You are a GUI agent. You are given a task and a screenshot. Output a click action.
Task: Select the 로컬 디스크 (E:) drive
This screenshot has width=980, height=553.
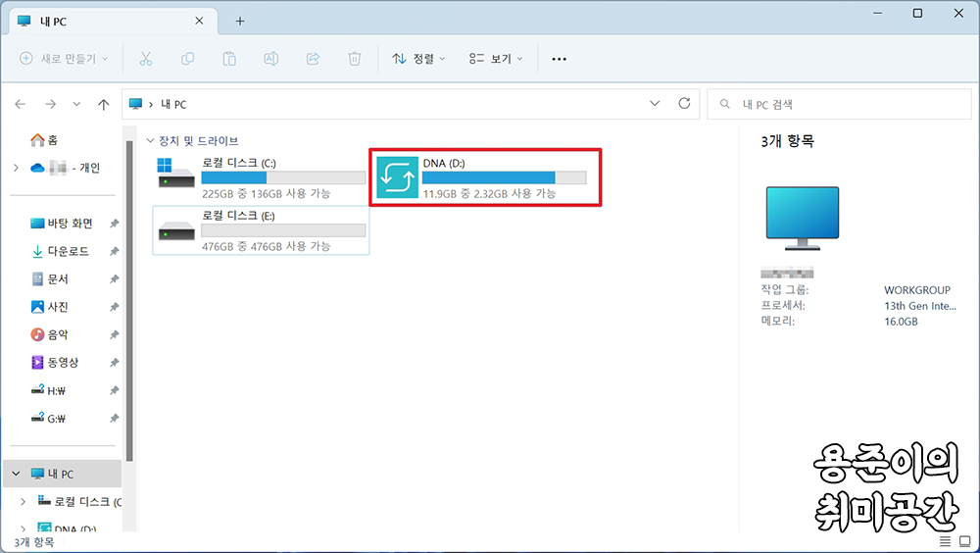pyautogui.click(x=261, y=230)
